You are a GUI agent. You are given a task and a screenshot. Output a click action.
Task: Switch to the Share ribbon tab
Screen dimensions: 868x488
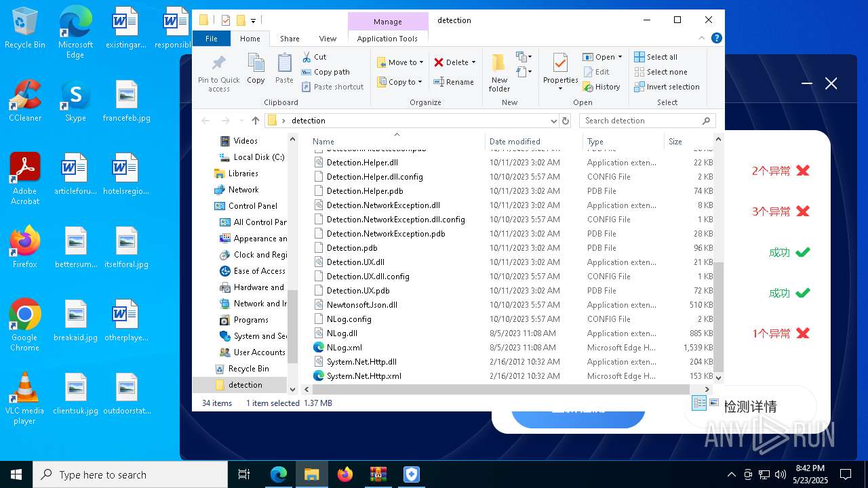pyautogui.click(x=290, y=39)
